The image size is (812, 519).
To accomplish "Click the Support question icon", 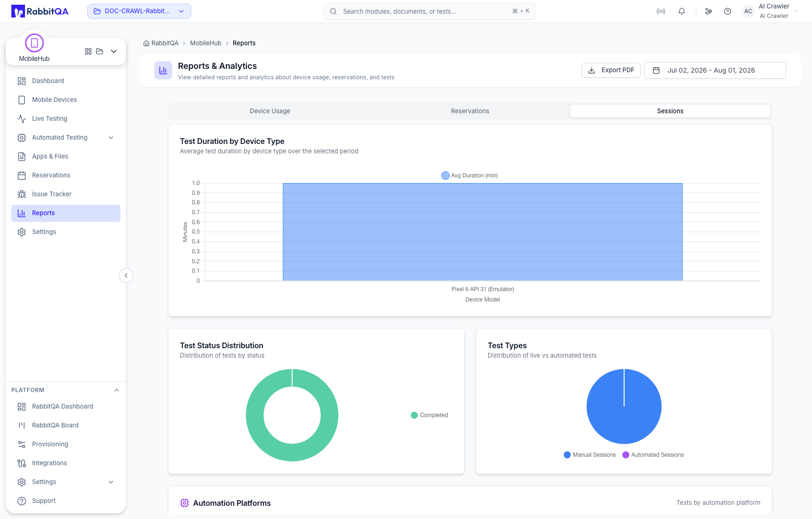I will pyautogui.click(x=22, y=501).
